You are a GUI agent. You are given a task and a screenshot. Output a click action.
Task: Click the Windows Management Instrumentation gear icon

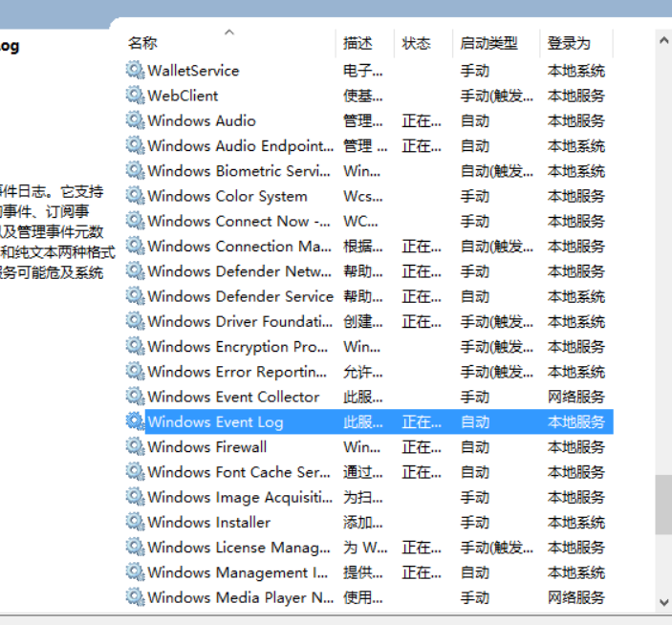(x=135, y=572)
